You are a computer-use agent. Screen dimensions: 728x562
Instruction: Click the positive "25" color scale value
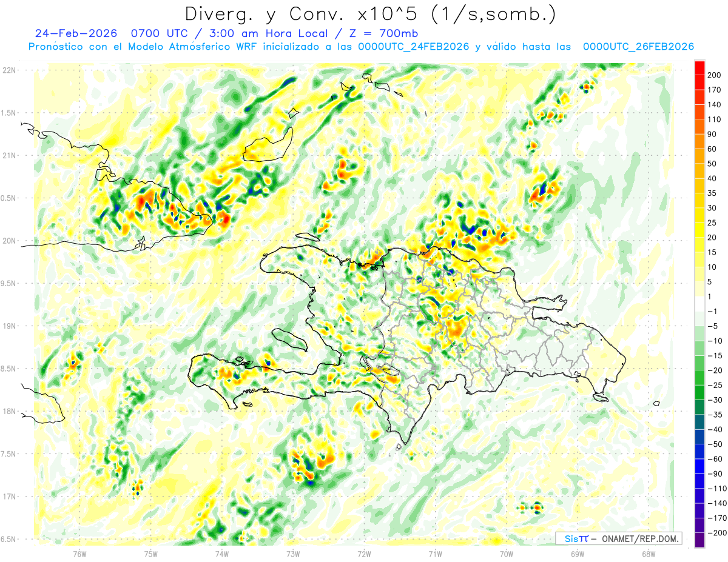pos(712,222)
